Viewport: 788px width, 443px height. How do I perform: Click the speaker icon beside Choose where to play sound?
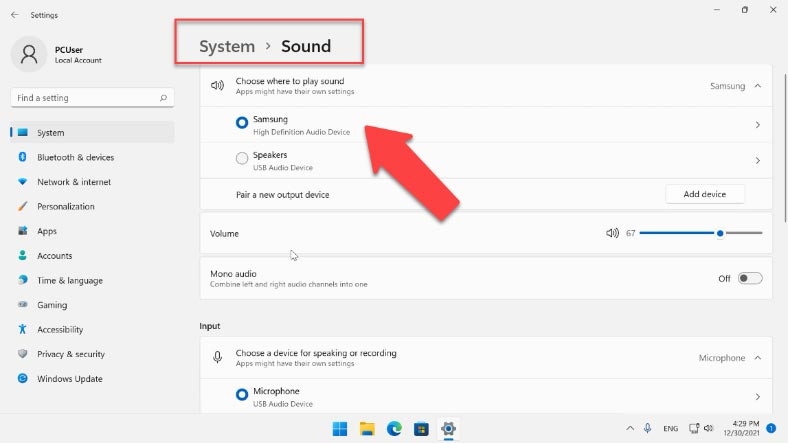click(x=217, y=85)
